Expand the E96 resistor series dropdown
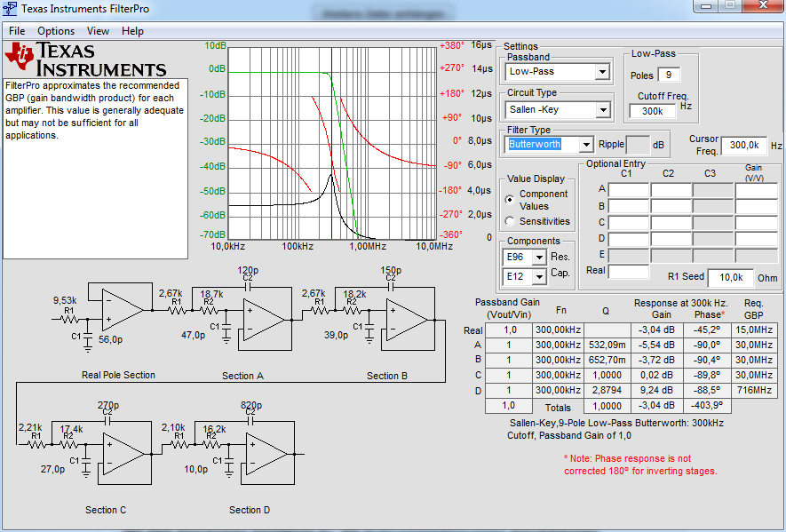 click(x=539, y=258)
